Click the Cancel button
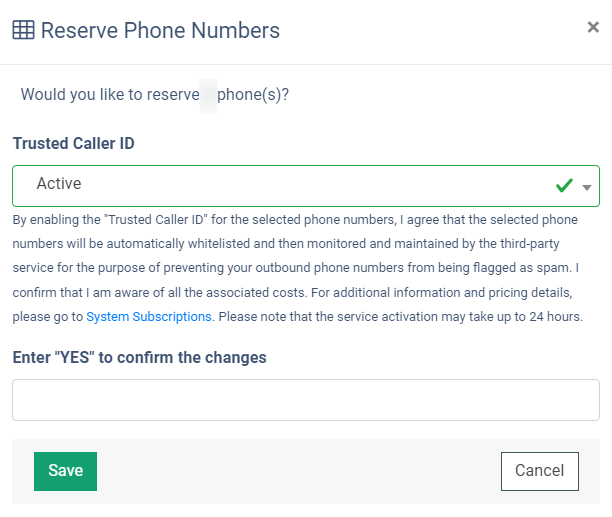Image resolution: width=612 pixels, height=517 pixels. [x=540, y=471]
